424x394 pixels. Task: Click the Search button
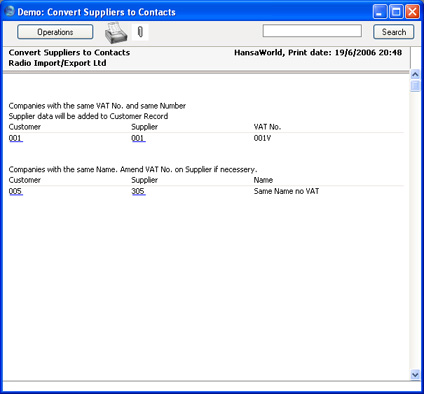click(394, 32)
